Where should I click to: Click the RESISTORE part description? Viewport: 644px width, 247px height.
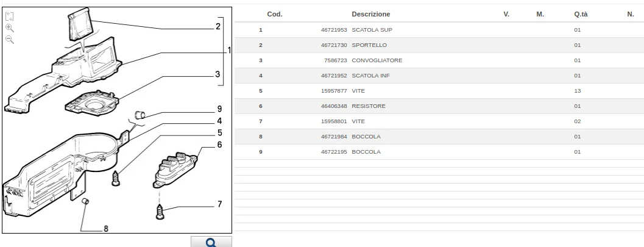tap(369, 106)
